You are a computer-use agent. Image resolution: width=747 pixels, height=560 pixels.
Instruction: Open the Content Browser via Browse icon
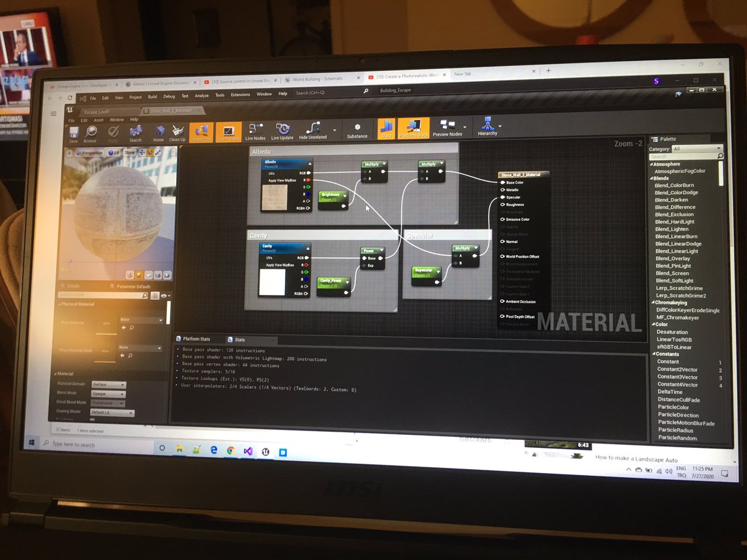pos(91,133)
